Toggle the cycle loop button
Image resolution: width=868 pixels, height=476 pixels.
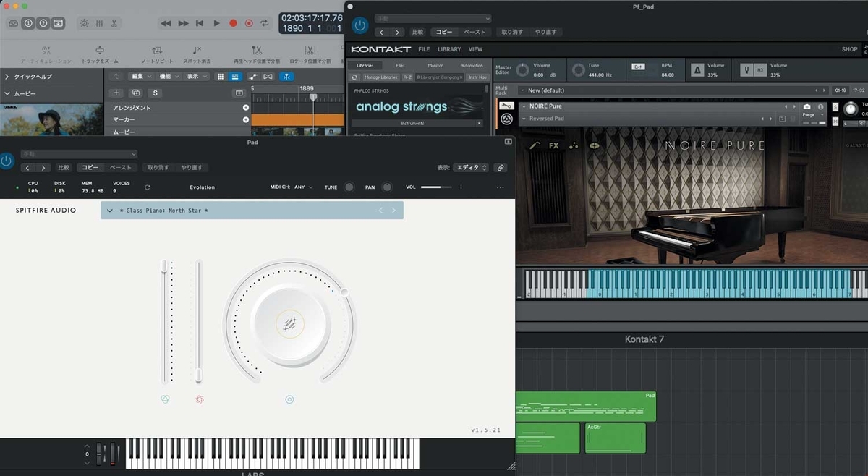tap(265, 23)
